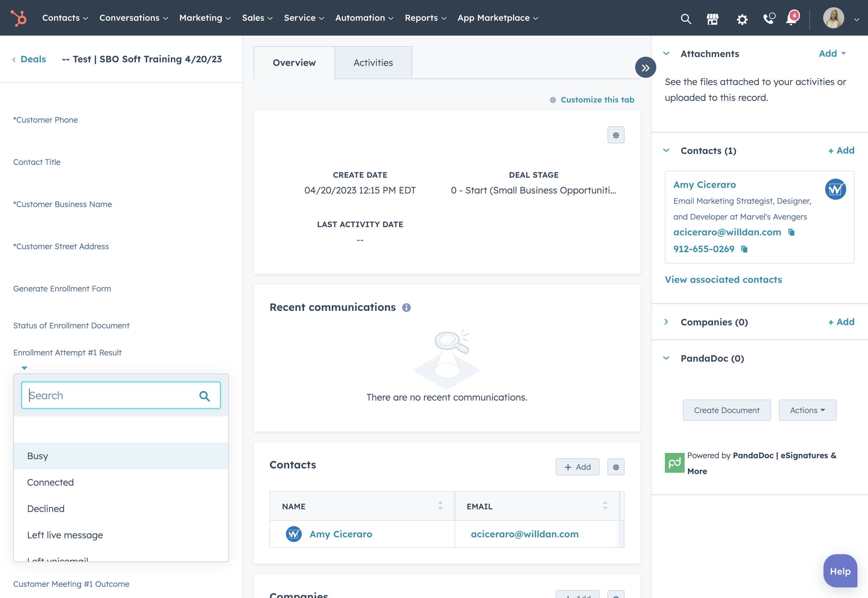Sort Contacts table by EMAIL column

pos(605,506)
